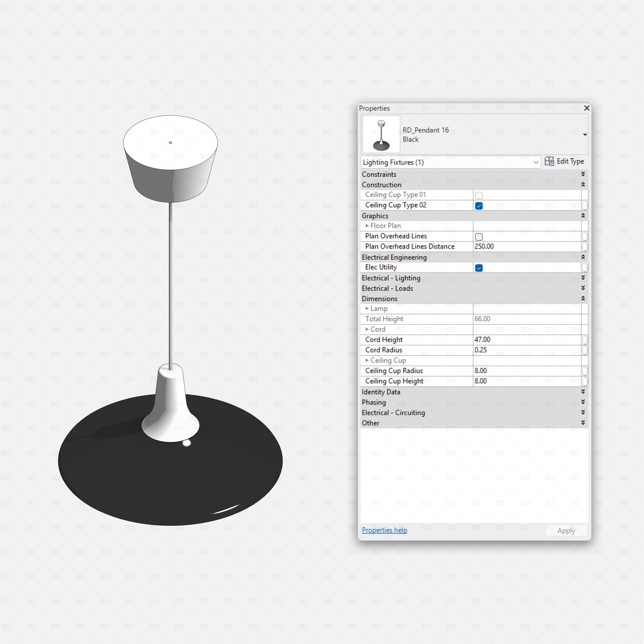The image size is (644, 644).
Task: Open the Properties help link
Action: click(384, 530)
